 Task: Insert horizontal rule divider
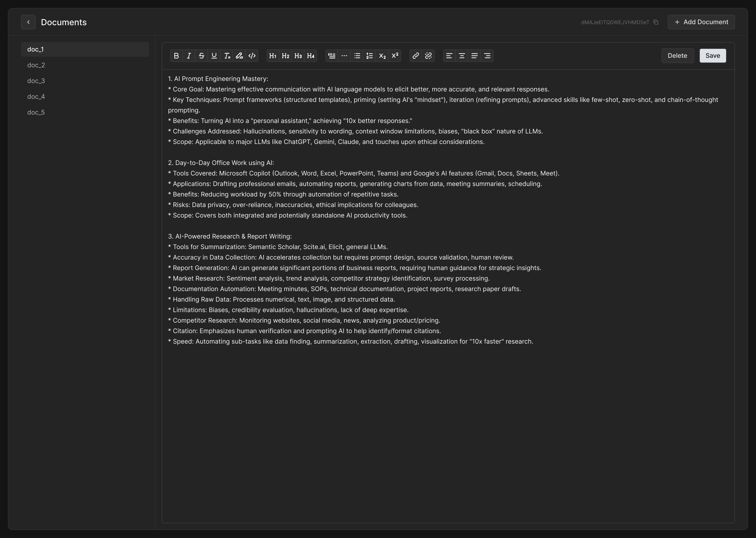point(345,56)
